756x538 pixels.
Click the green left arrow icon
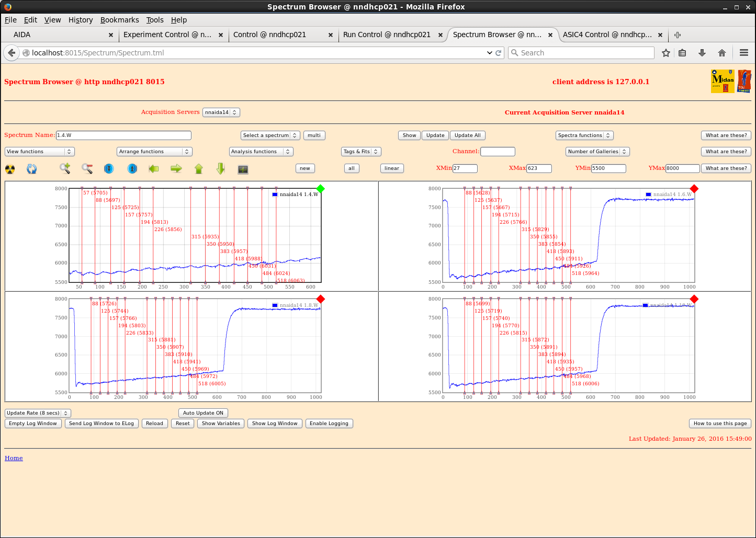153,168
